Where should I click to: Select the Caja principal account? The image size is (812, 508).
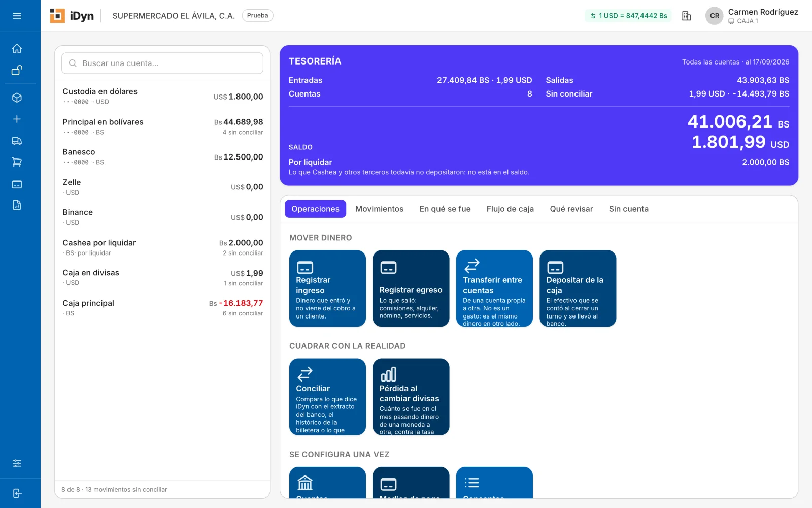coord(162,308)
